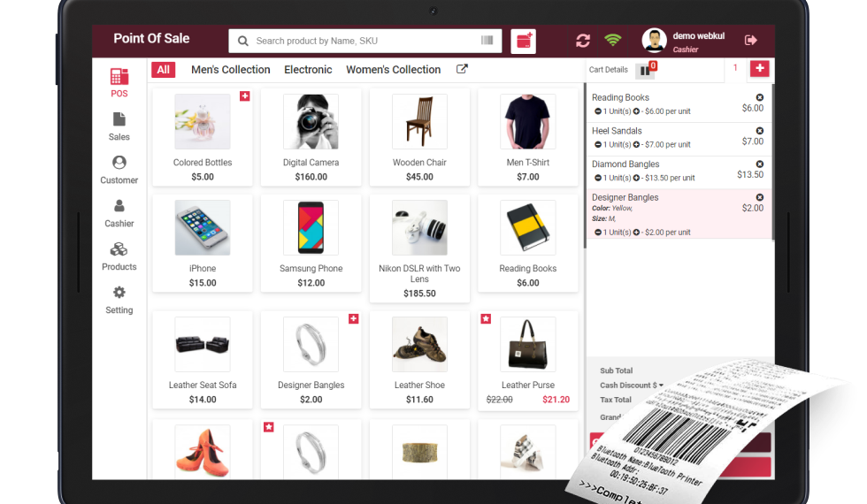This screenshot has height=504, width=867.
Task: Click the barcode scanner icon in search
Action: click(487, 41)
